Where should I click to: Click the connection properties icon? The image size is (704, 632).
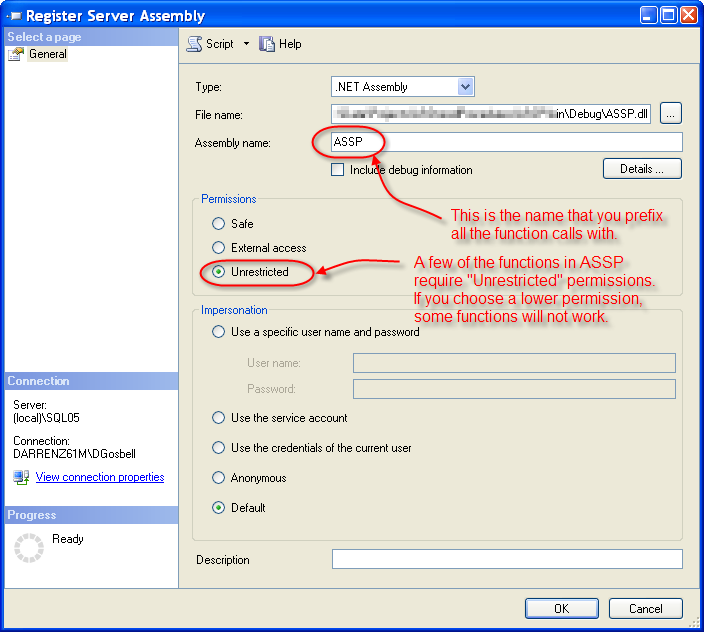21,477
